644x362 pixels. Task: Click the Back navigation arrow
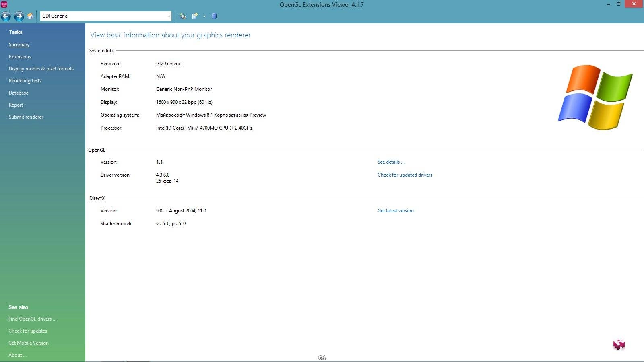(6, 16)
